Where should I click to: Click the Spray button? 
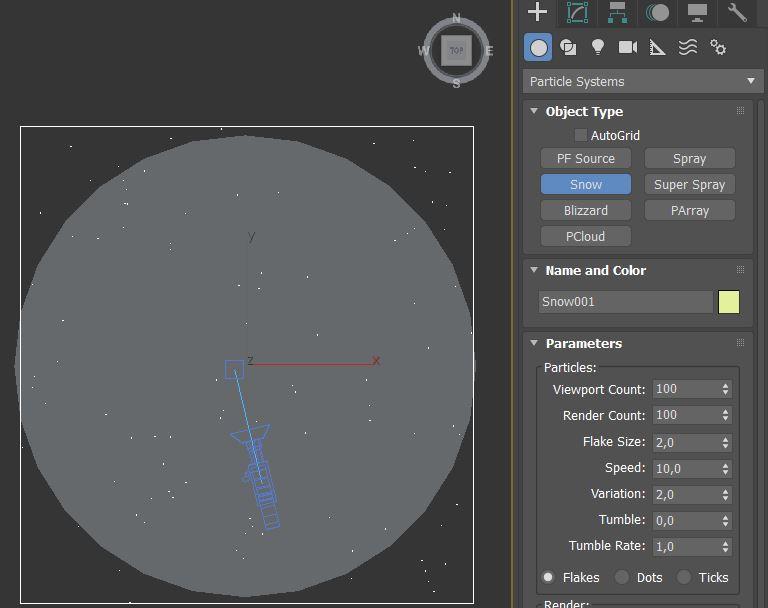click(690, 159)
